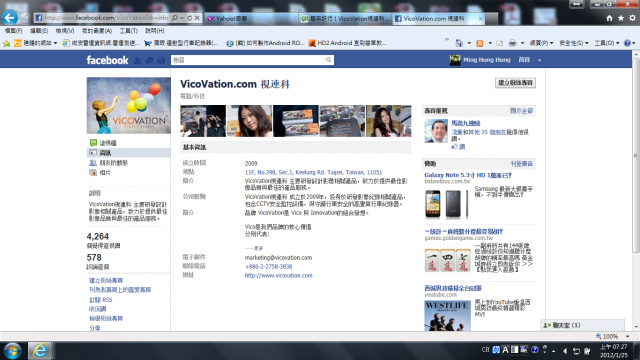640x360 pixels.
Task: Open the Favorites (A) menu
Action: (97, 31)
